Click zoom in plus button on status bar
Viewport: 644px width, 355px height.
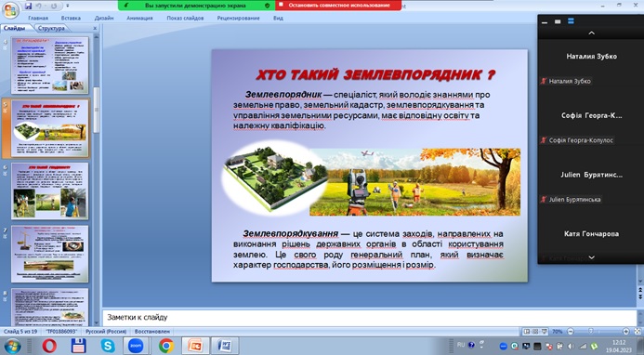click(x=625, y=331)
